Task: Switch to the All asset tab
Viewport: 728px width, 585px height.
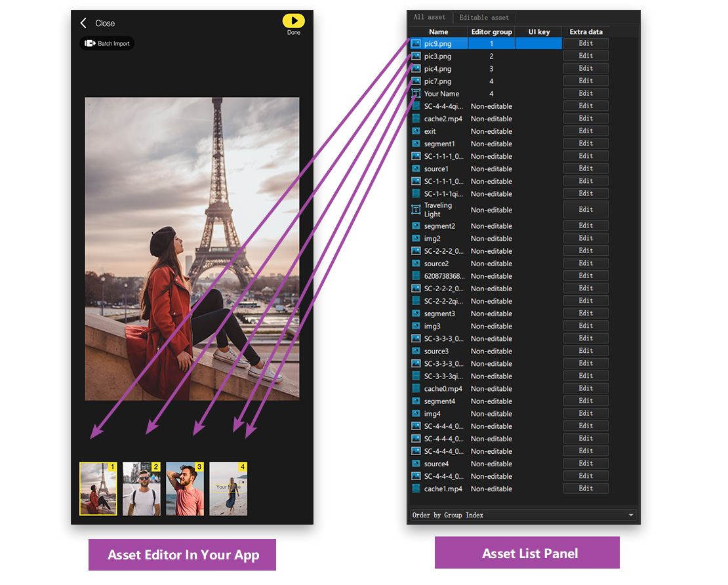Action: pyautogui.click(x=430, y=17)
